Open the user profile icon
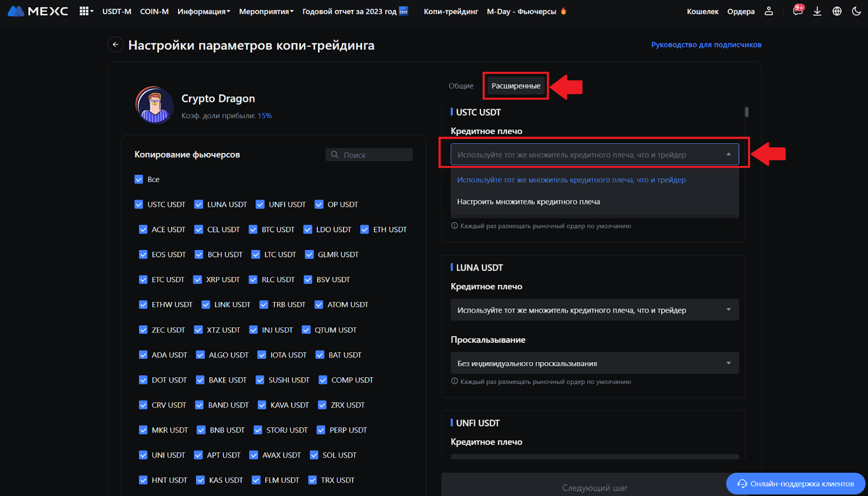 [769, 11]
